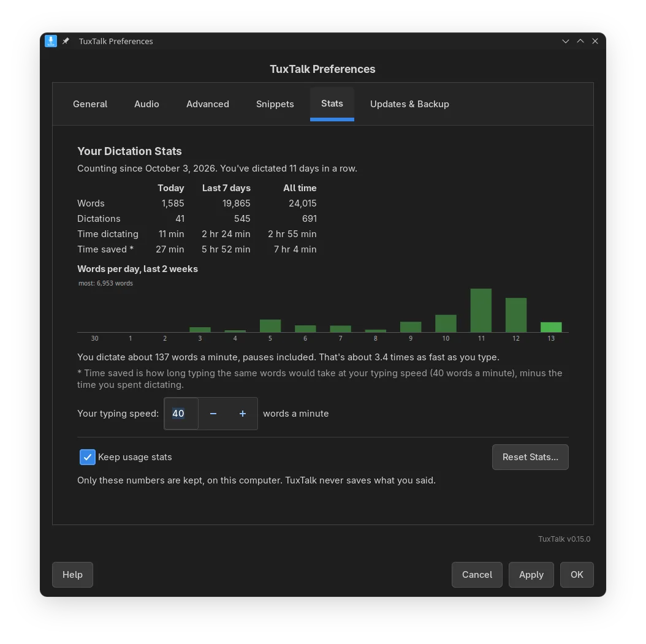Click the Stats tab
646x644 pixels.
[332, 104]
